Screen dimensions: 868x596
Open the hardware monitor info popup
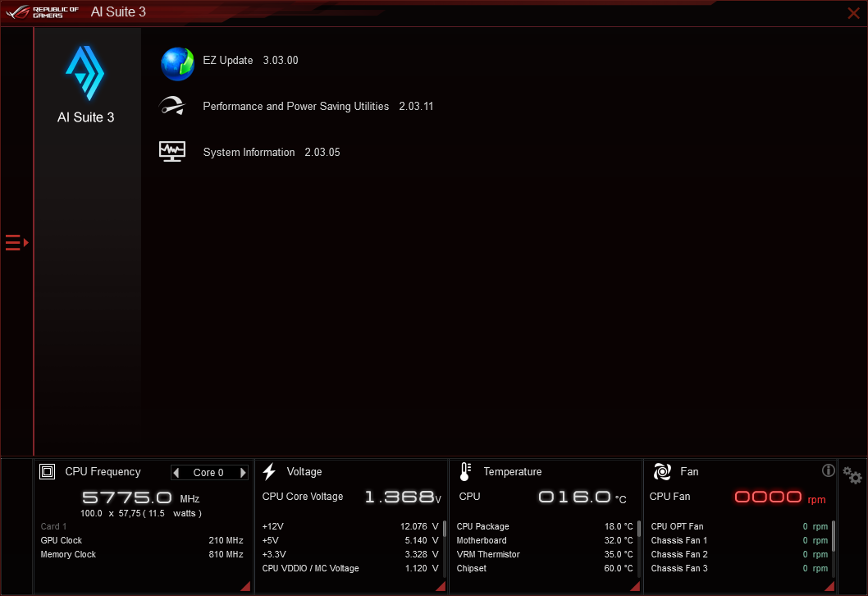[x=828, y=470]
